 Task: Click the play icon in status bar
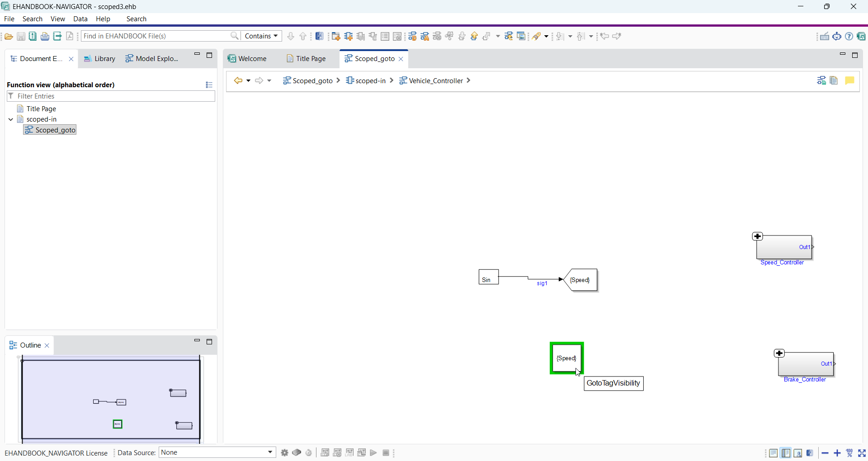pos(373,453)
